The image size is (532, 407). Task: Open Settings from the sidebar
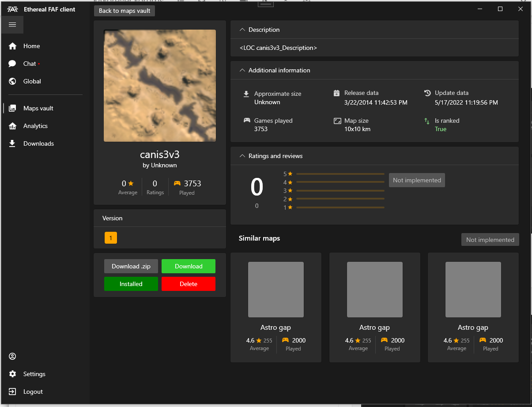click(x=45, y=374)
